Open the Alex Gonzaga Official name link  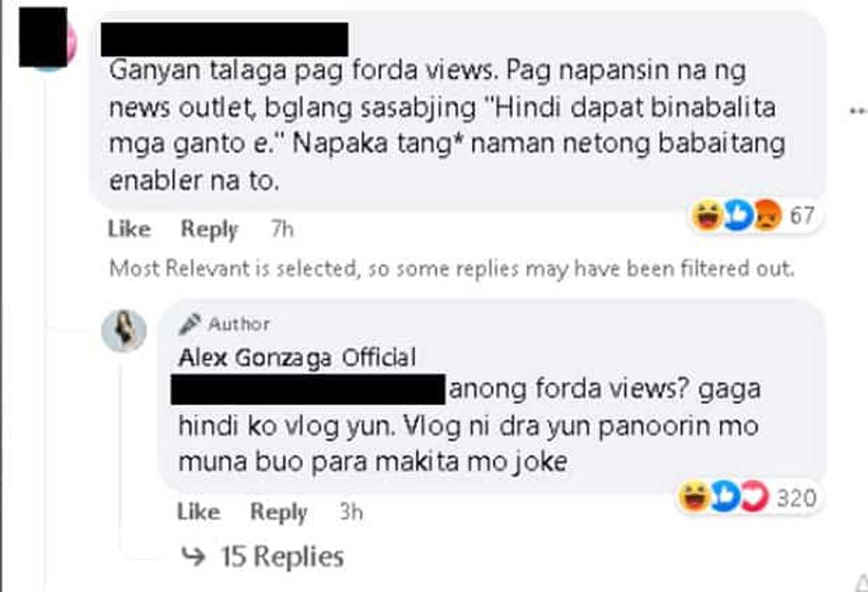[x=298, y=358]
